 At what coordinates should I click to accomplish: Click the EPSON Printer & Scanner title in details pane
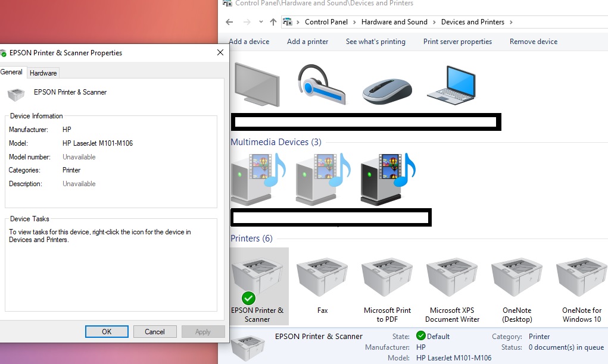[x=319, y=337]
